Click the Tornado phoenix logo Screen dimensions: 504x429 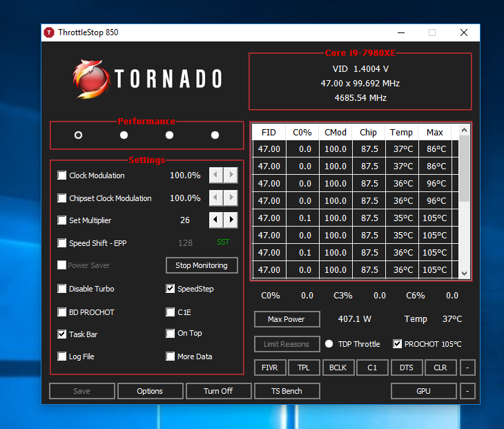click(x=92, y=79)
